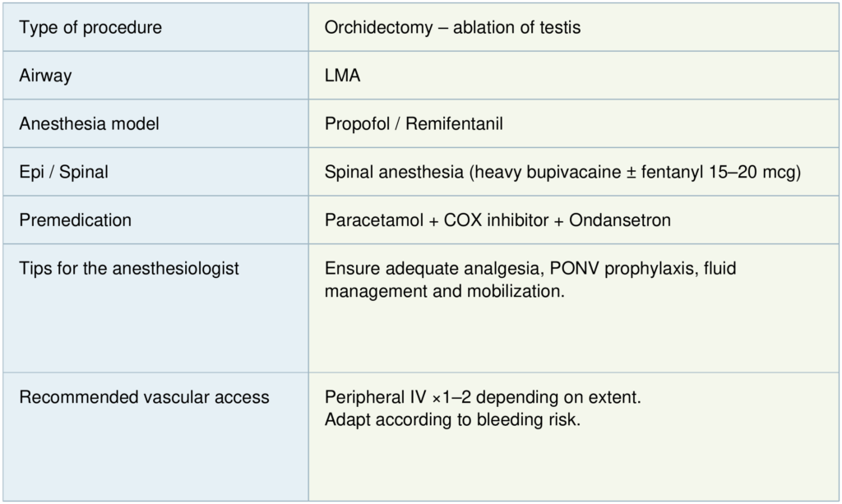842x504 pixels.
Task: Click the "Type of procedure" label cell
Action: click(90, 28)
